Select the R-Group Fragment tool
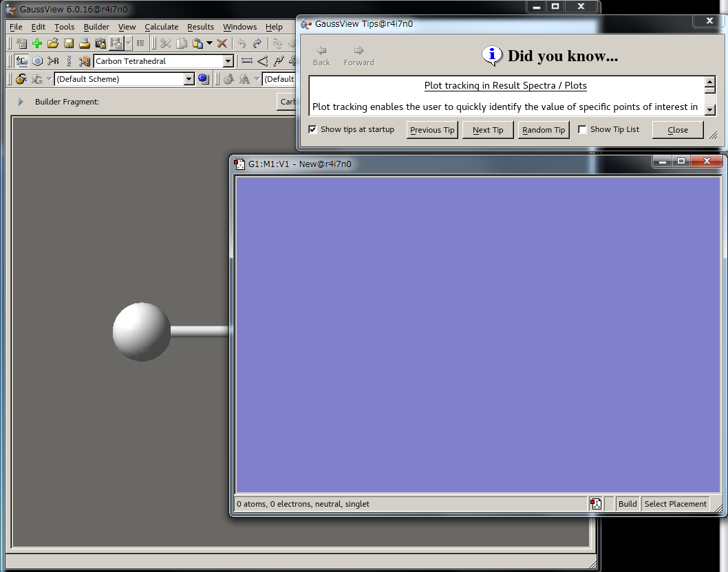Image resolution: width=728 pixels, height=572 pixels. point(54,61)
